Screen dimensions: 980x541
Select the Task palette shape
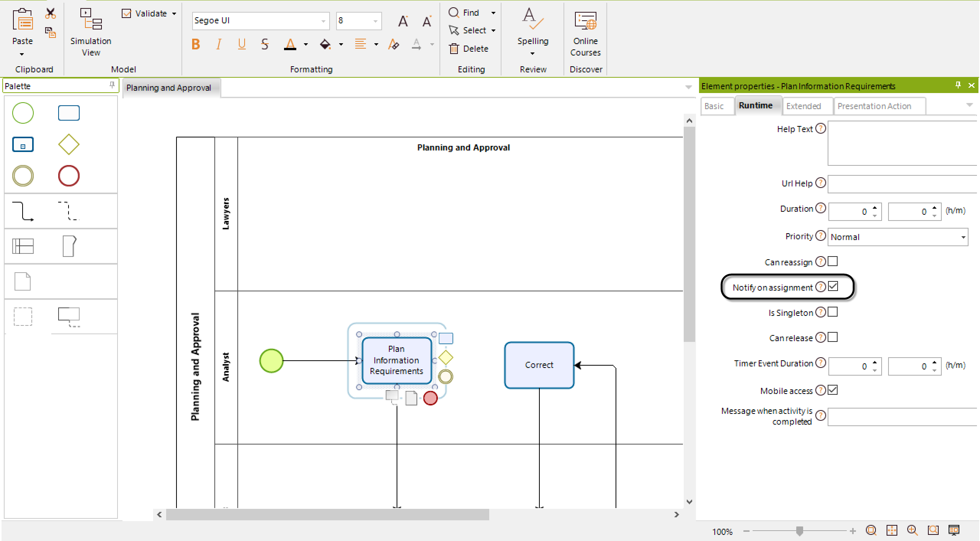[x=69, y=113]
